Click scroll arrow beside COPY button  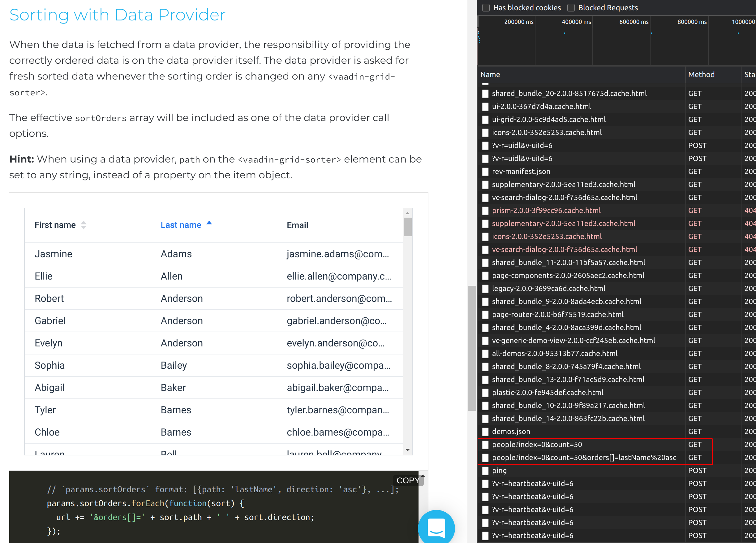click(x=423, y=476)
